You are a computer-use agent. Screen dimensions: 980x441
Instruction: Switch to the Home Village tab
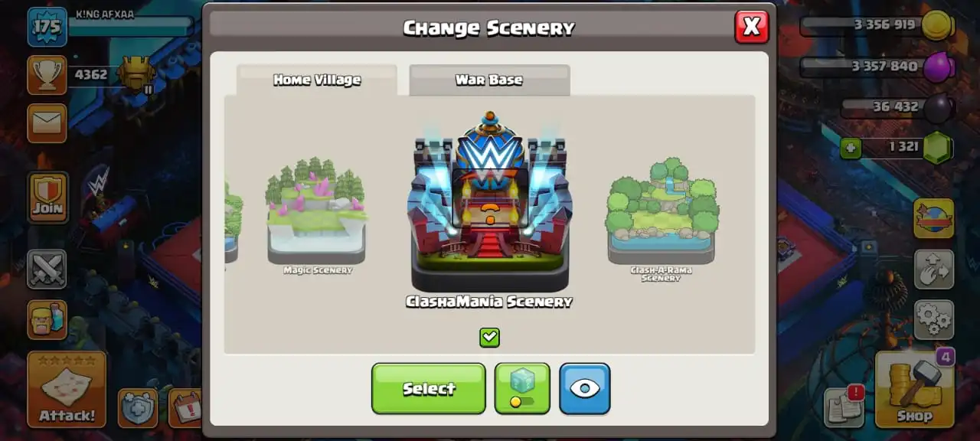[317, 80]
